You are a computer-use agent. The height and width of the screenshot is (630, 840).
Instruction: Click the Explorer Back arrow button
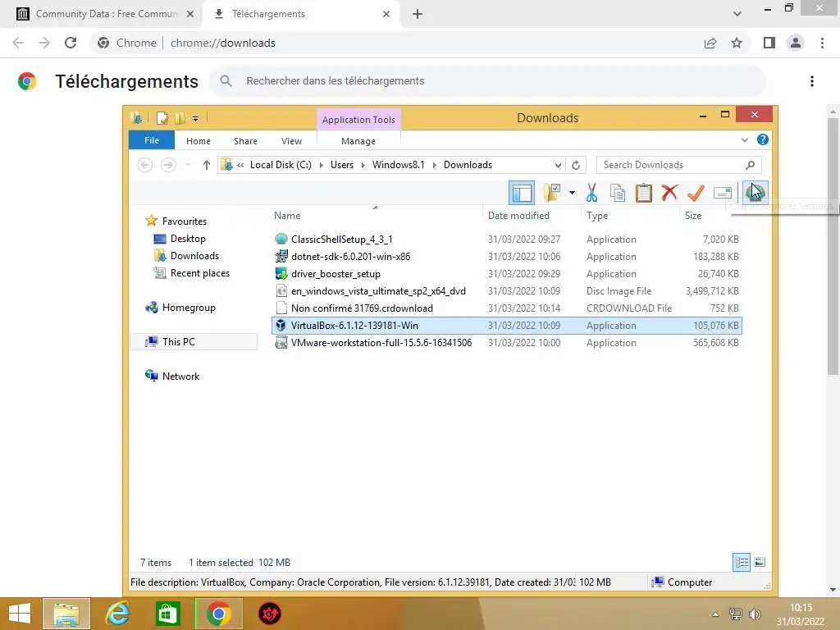coord(144,165)
